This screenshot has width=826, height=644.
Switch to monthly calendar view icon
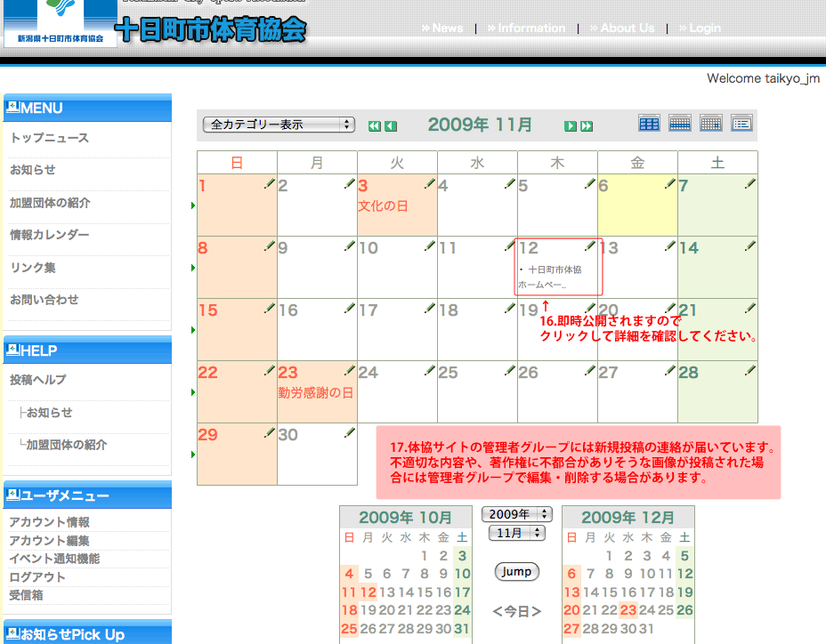649,124
